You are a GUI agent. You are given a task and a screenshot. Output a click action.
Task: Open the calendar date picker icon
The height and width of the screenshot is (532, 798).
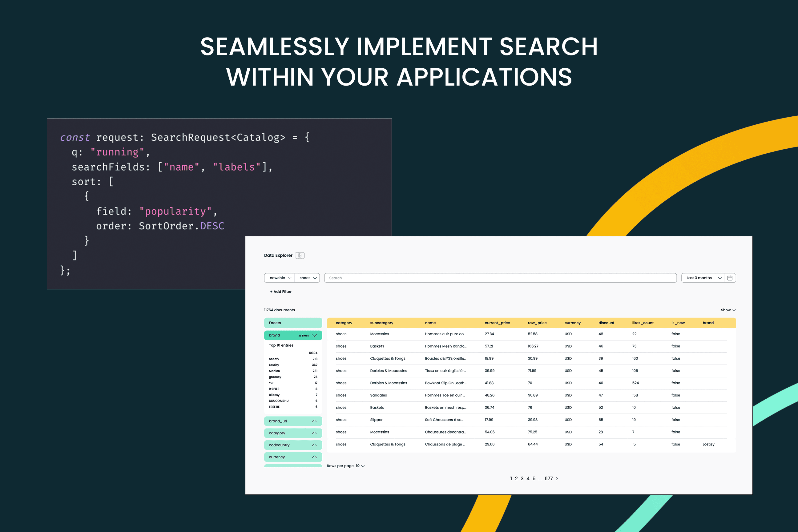pos(730,278)
